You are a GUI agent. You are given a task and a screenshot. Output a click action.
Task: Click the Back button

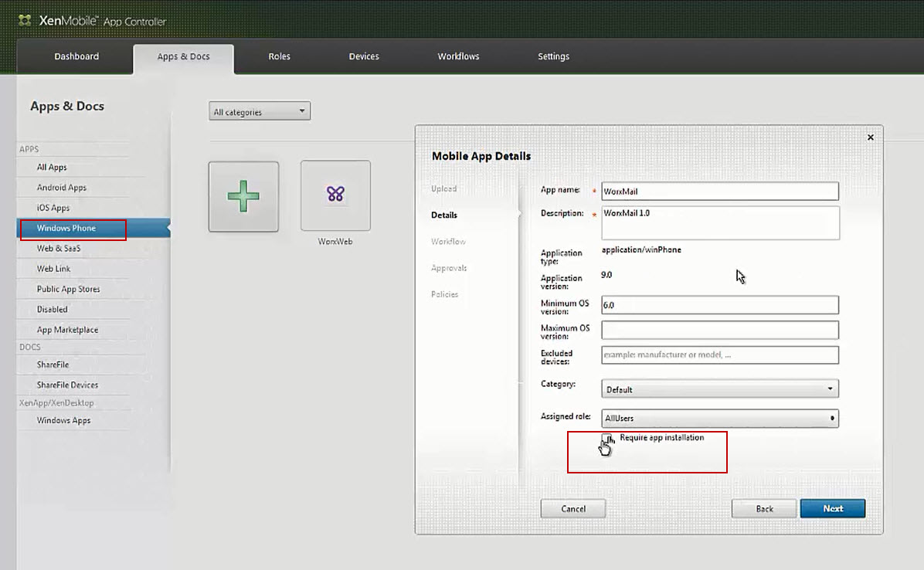point(764,508)
